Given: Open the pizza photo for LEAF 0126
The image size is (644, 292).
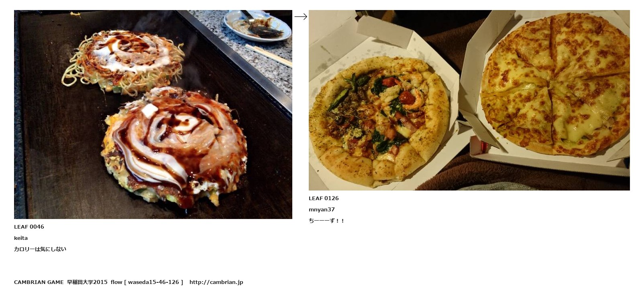Looking at the screenshot, I should tap(469, 100).
